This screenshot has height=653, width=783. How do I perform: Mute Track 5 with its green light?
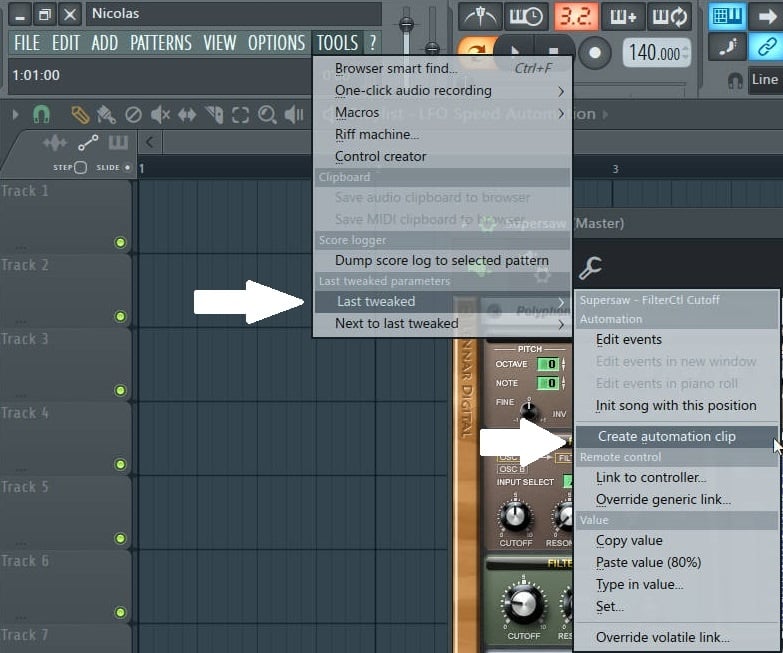[120, 538]
